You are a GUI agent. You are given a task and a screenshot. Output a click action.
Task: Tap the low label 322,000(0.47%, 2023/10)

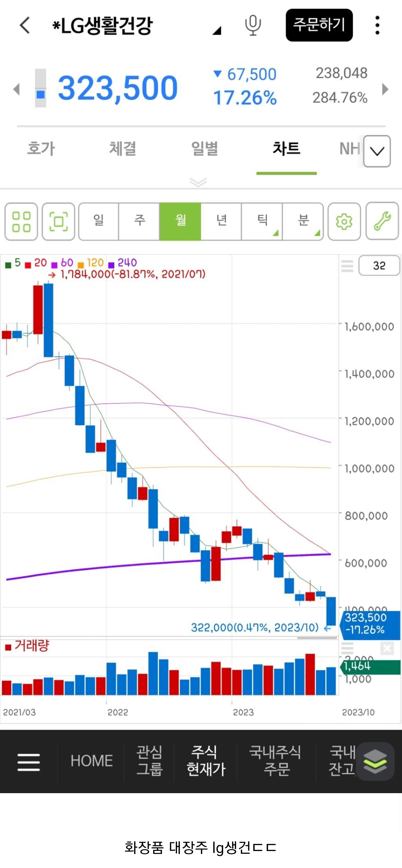(255, 628)
